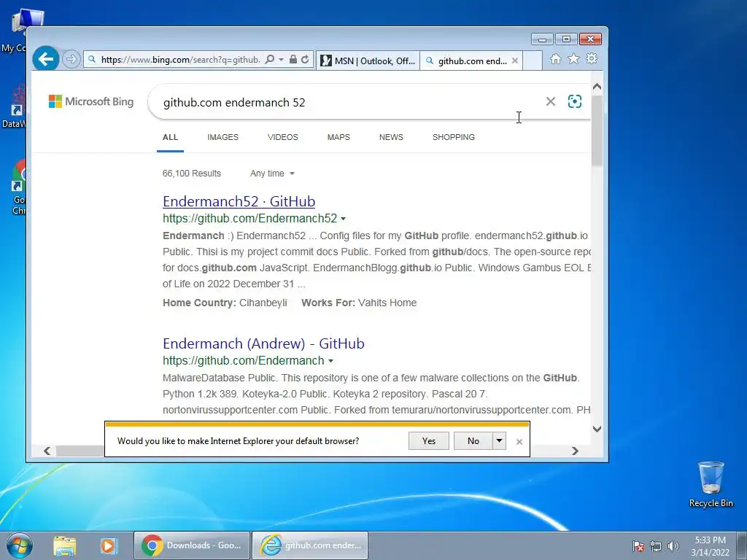Viewport: 747px width, 560px height.
Task: Switch to the MSN | Outlook tab
Action: point(368,61)
